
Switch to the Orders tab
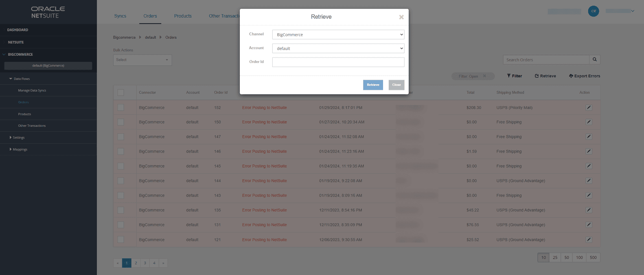point(150,16)
